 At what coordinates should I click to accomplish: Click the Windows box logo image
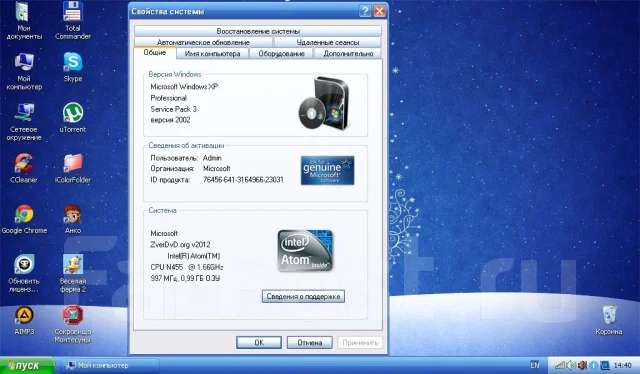[x=324, y=103]
